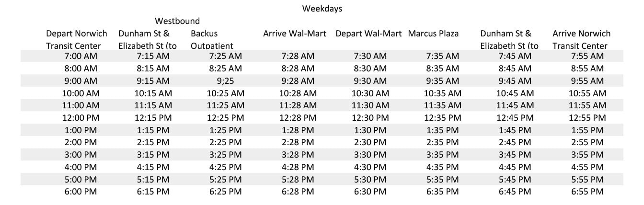Select the Arrive Norwich Transit Center header
Viewport: 644px width, 205px height.
click(581, 40)
